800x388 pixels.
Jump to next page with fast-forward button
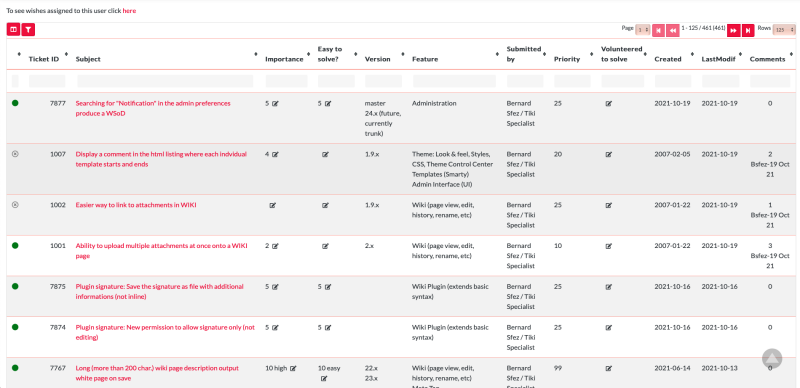734,30
